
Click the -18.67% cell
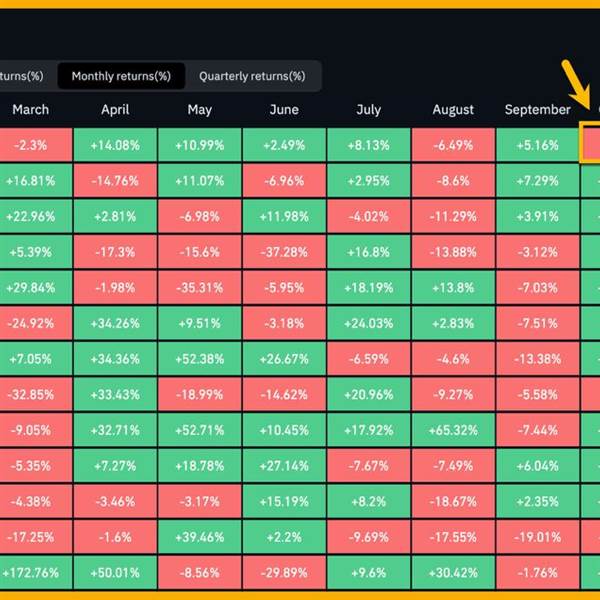(453, 501)
